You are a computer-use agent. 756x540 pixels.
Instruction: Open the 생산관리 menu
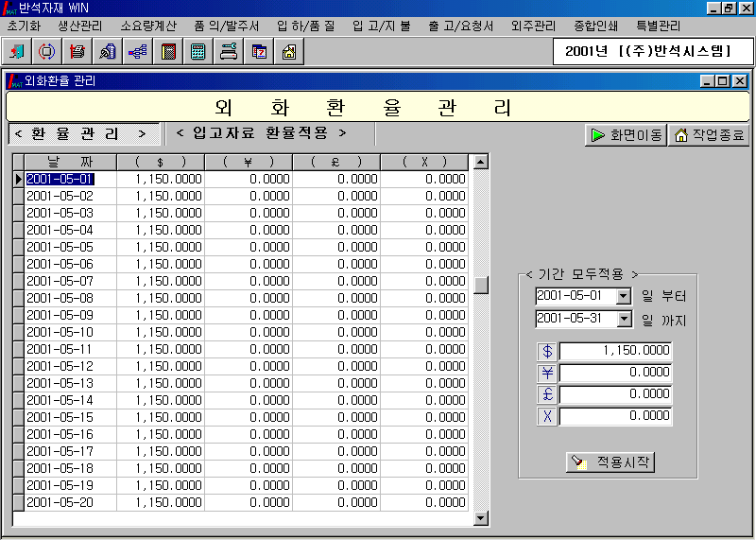click(x=80, y=26)
